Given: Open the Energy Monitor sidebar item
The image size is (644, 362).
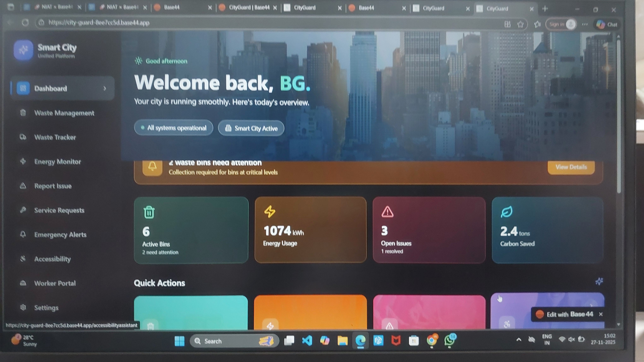Looking at the screenshot, I should 57,162.
